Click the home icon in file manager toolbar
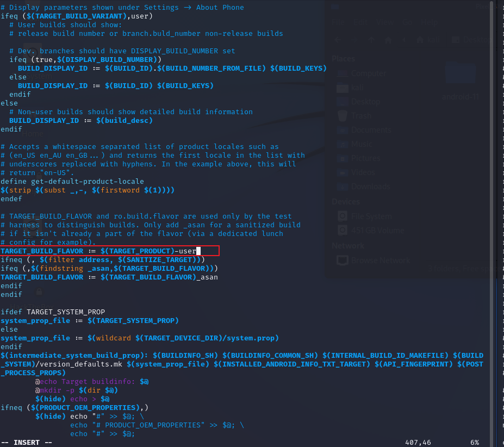 (388, 40)
